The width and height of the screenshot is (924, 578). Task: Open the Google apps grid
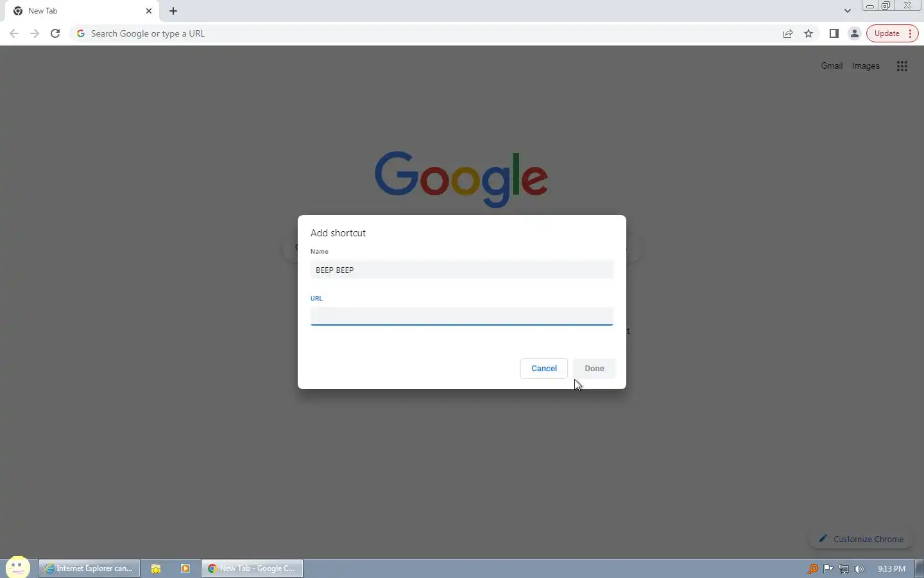point(902,66)
